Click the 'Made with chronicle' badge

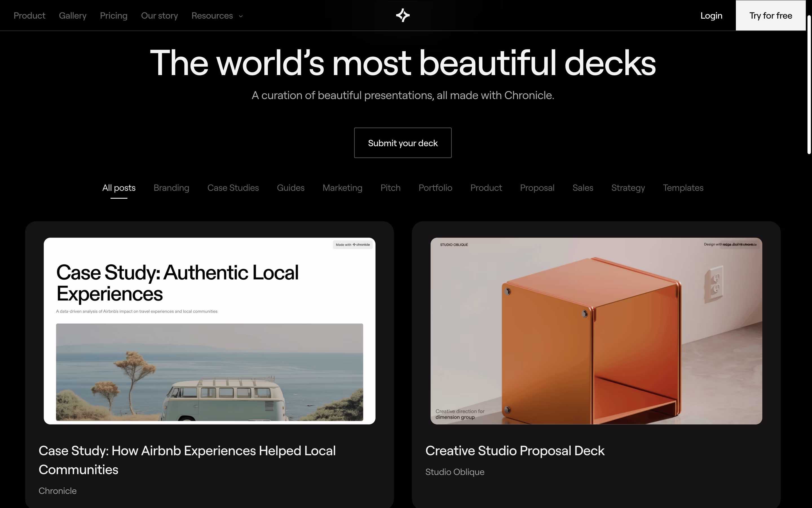(353, 245)
